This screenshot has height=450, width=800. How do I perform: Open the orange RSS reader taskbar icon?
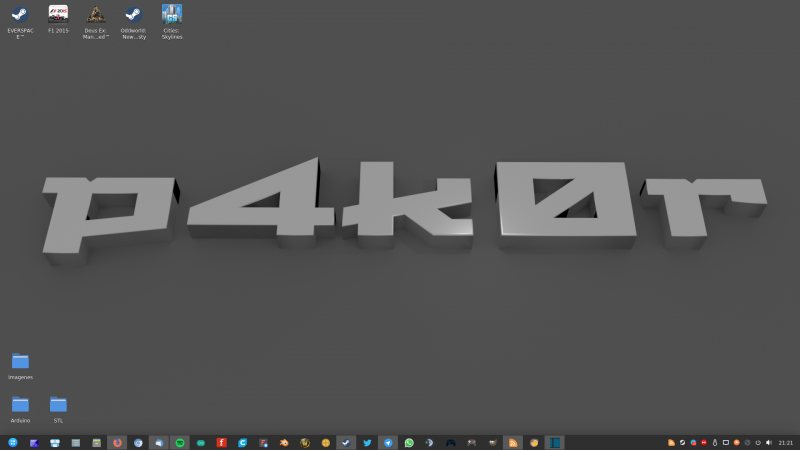(513, 442)
